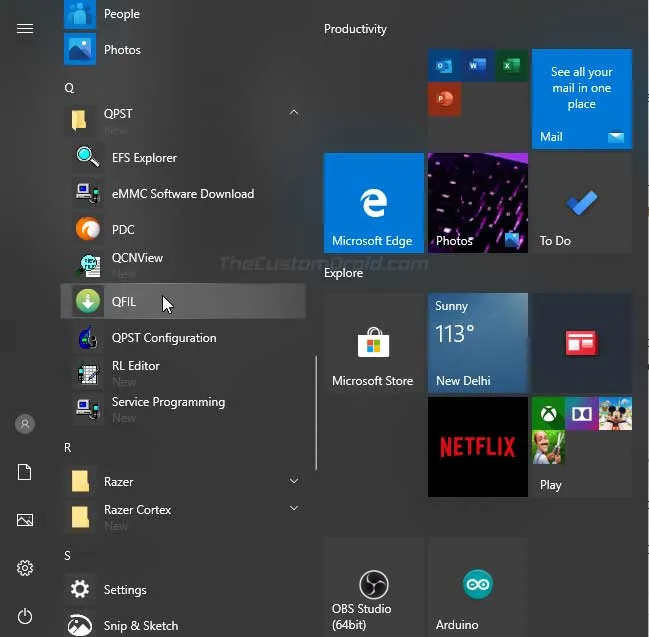Open the News red tile
Image resolution: width=649 pixels, height=637 pixels.
tap(582, 343)
